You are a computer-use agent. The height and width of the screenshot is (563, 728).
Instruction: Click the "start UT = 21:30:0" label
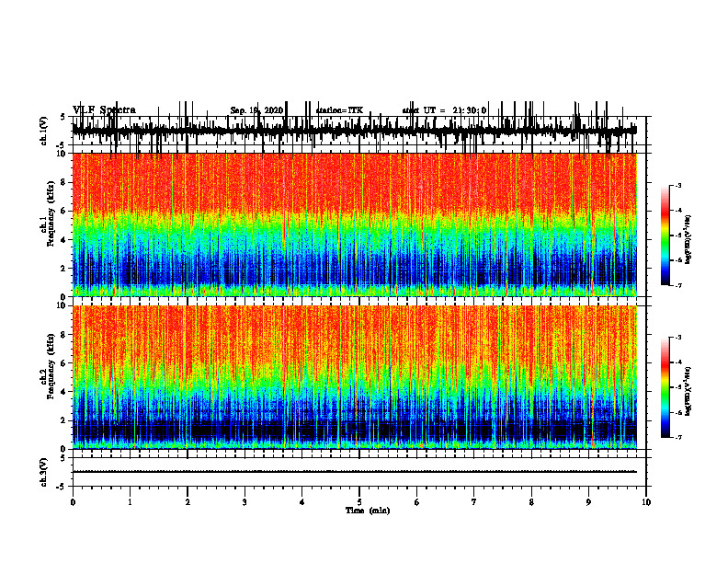444,110
